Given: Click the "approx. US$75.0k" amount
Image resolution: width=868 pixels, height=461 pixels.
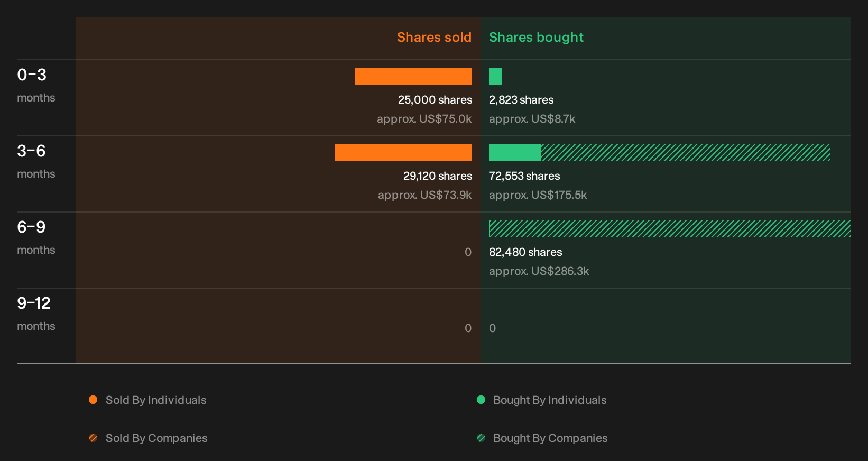Looking at the screenshot, I should 424,119.
